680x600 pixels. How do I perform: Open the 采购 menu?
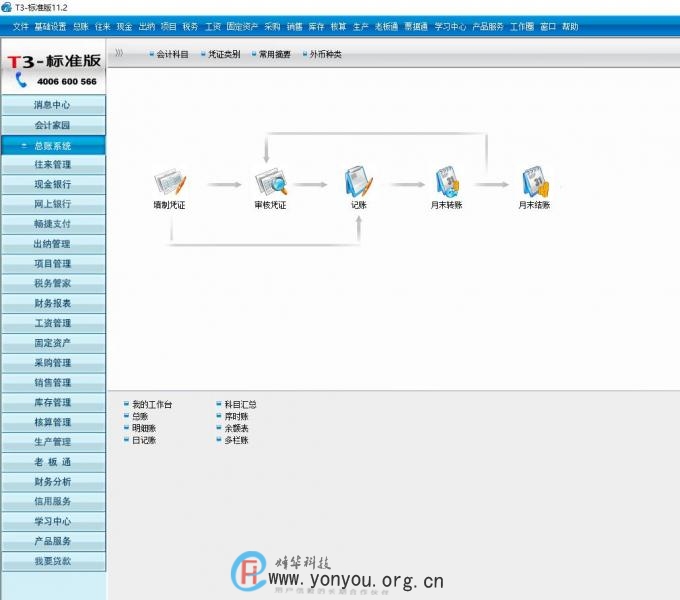[272, 27]
